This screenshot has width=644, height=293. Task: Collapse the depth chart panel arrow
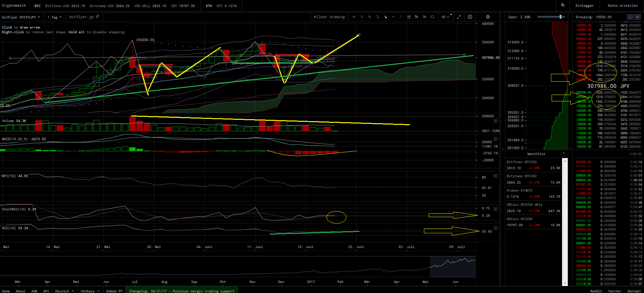(503, 149)
